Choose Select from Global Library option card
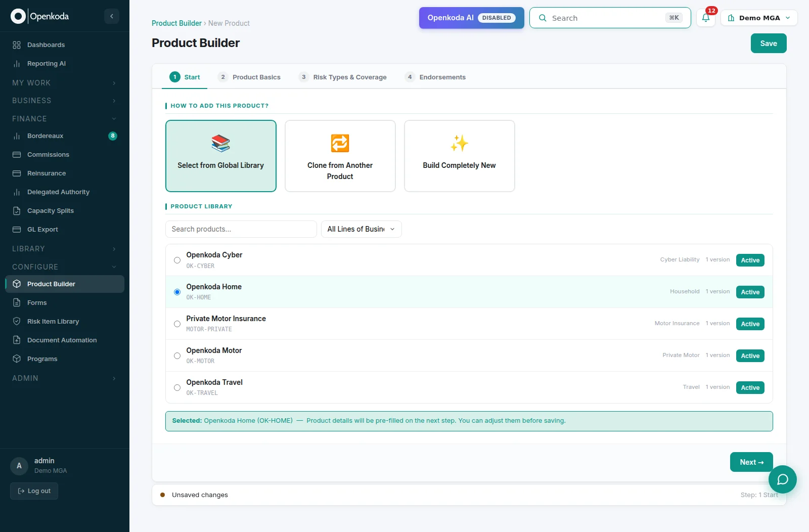Image resolution: width=809 pixels, height=532 pixels. (x=221, y=156)
